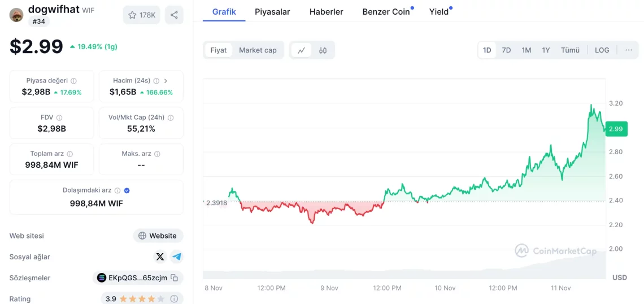
Task: Copy the contract address icon
Action: [x=175, y=277]
